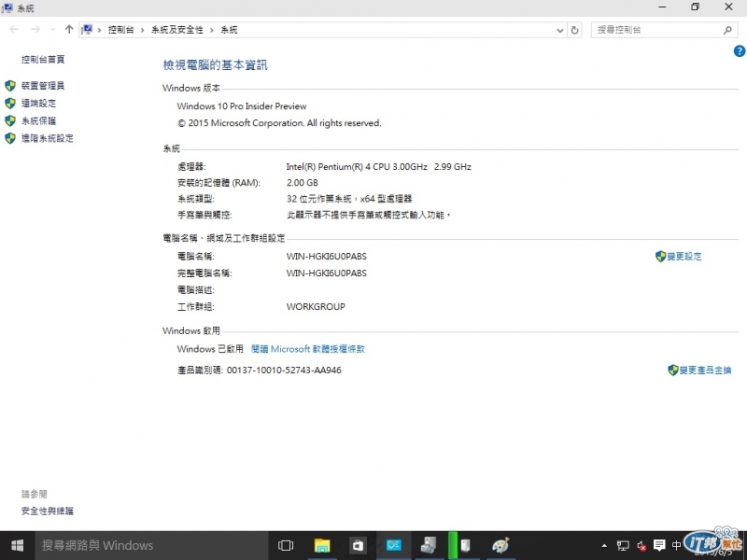Select 系統 breadcrumb in address bar
The height and width of the screenshot is (560, 747).
click(229, 30)
